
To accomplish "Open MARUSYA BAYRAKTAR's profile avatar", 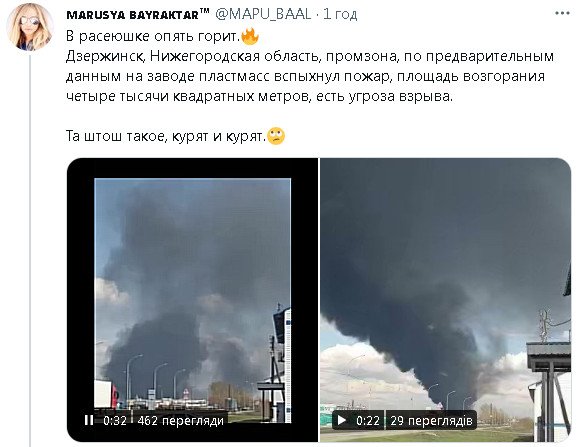I will tap(30, 27).
